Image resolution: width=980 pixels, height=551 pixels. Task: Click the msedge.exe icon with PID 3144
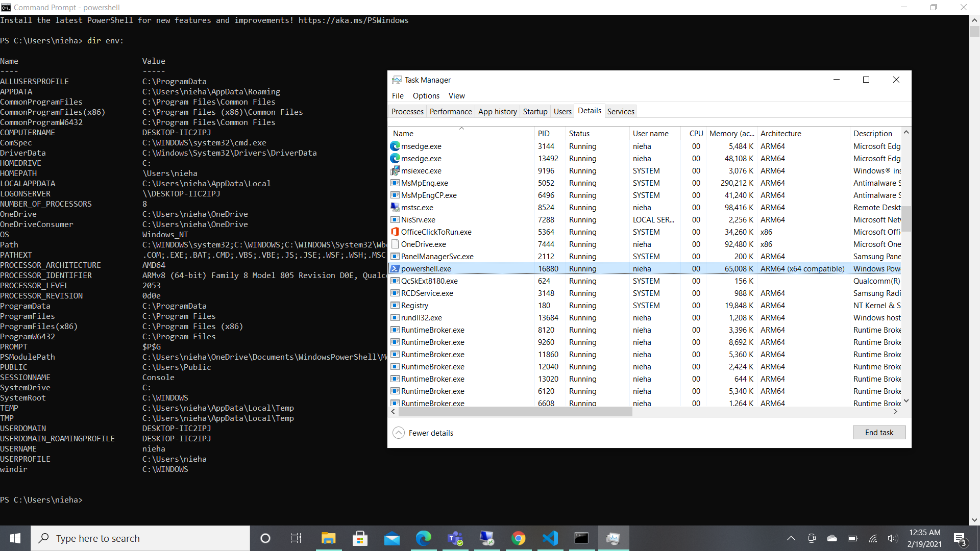pos(395,146)
